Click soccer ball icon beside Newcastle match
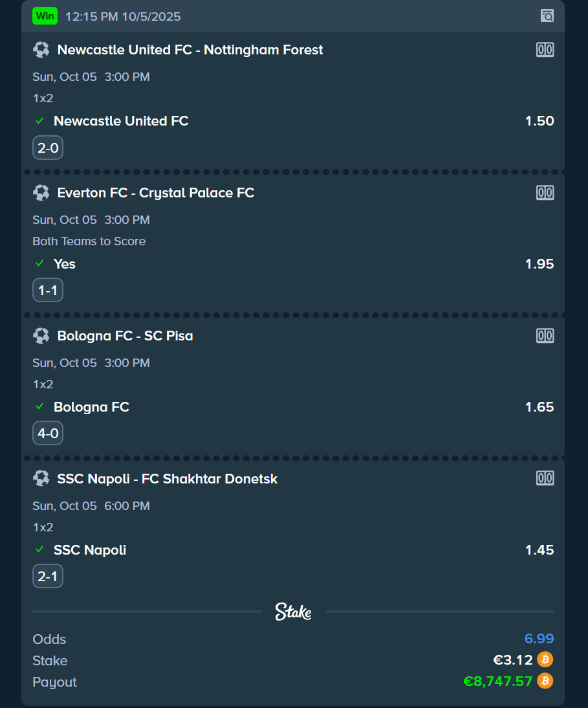Screen dimensions: 588x708 tap(41, 50)
